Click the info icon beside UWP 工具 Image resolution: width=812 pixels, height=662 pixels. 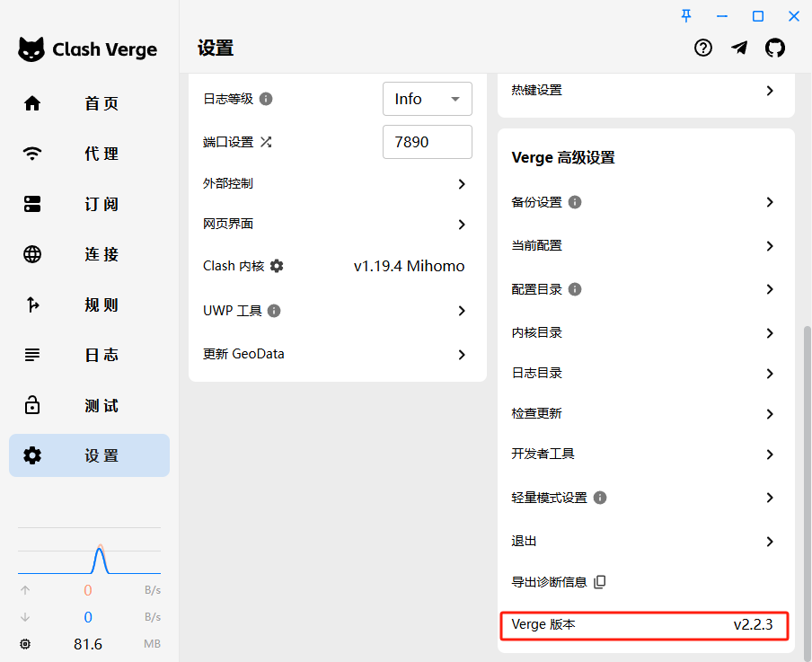click(x=274, y=311)
